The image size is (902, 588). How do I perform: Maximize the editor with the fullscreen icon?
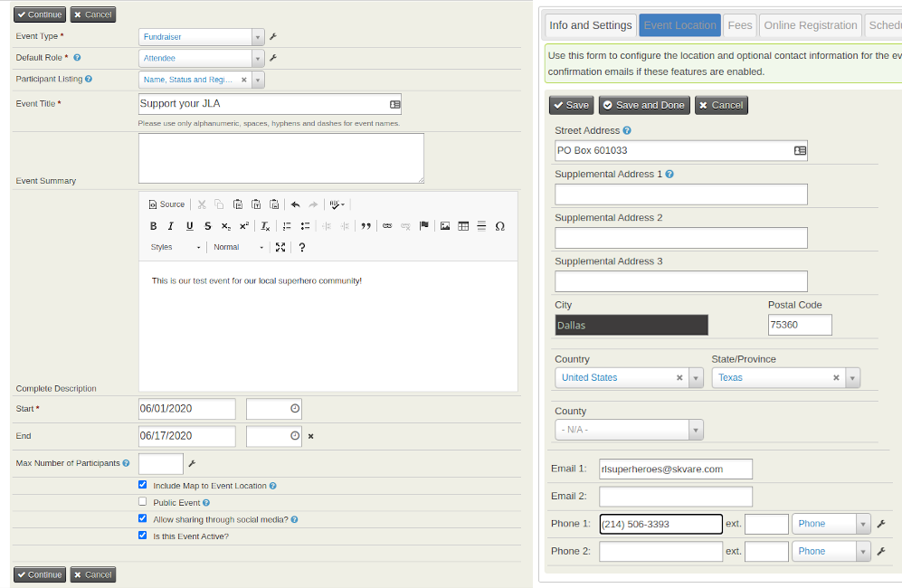280,247
